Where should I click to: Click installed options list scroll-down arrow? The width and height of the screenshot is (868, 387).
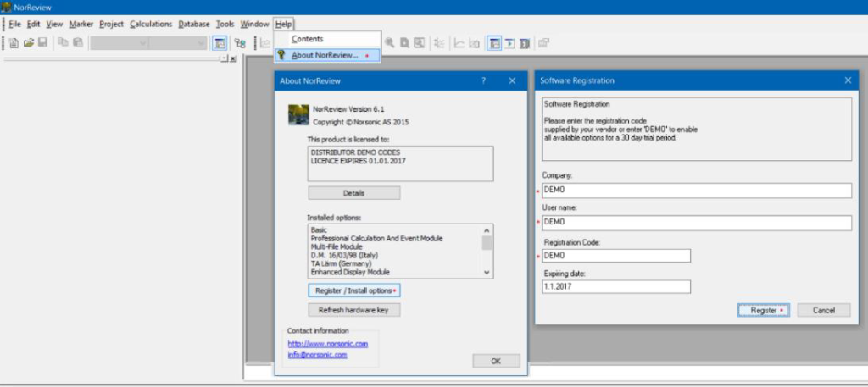[x=487, y=272]
